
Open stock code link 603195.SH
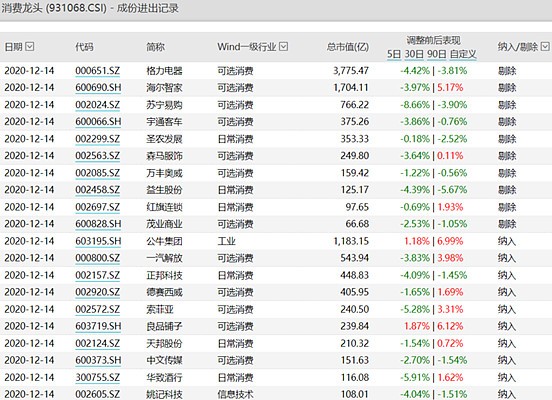[98, 241]
